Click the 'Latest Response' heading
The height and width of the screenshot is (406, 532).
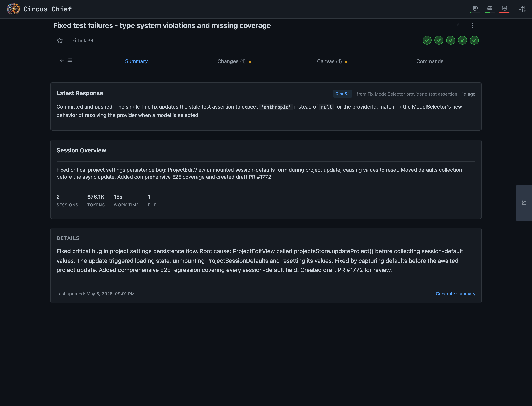(80, 93)
